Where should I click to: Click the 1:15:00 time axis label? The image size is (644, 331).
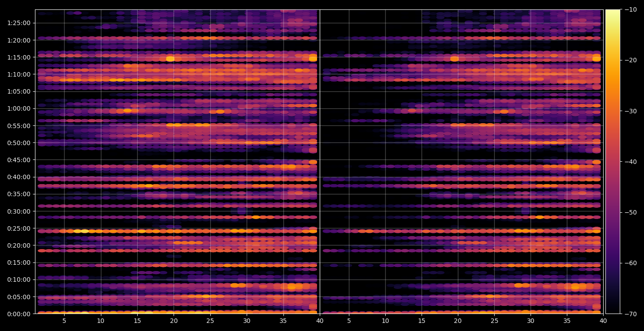click(19, 57)
